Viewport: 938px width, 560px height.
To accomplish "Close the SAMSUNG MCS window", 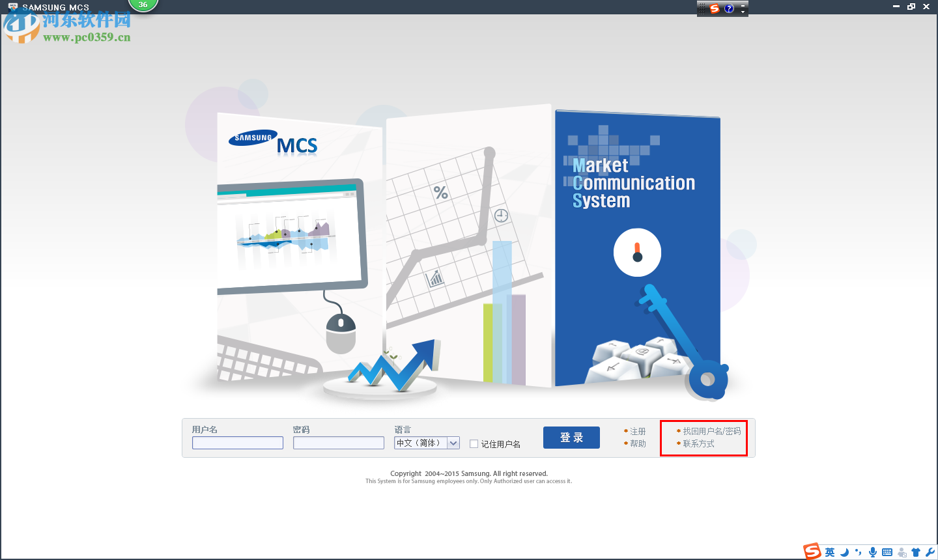I will pos(926,7).
